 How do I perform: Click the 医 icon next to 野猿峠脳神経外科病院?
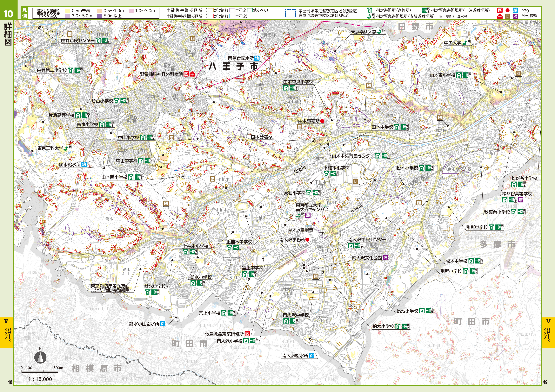(x=186, y=74)
